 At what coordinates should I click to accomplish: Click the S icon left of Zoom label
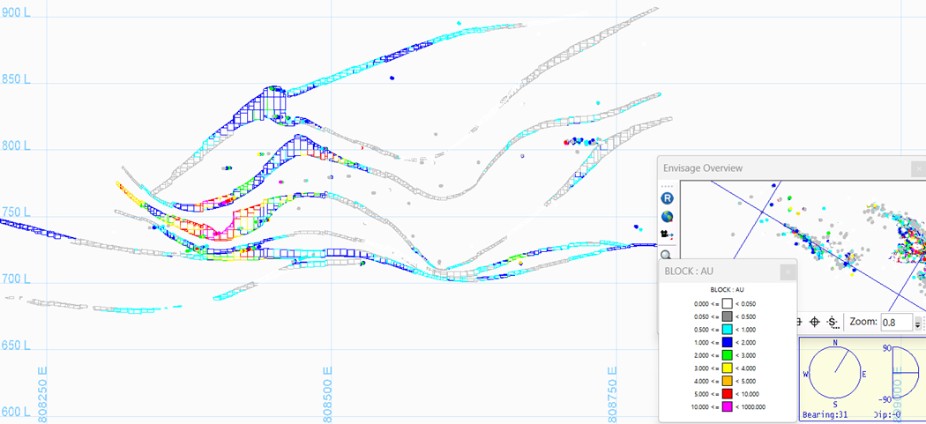tap(832, 322)
